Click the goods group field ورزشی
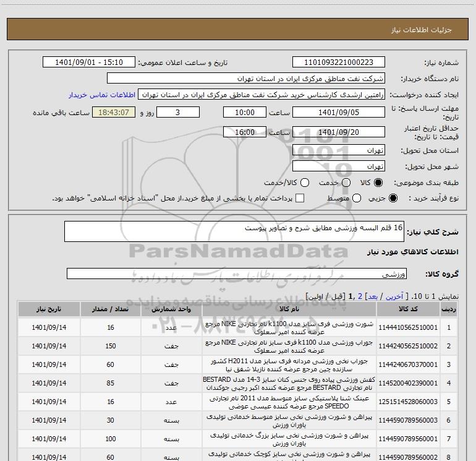The width and height of the screenshot is (476, 461). (x=237, y=274)
